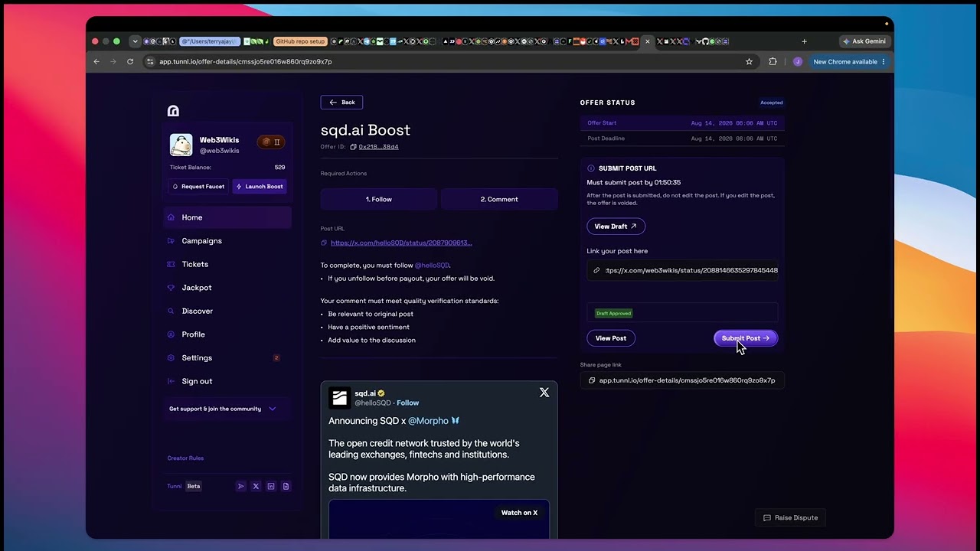Open Settings in the sidebar
Image resolution: width=980 pixels, height=551 pixels.
click(x=227, y=357)
